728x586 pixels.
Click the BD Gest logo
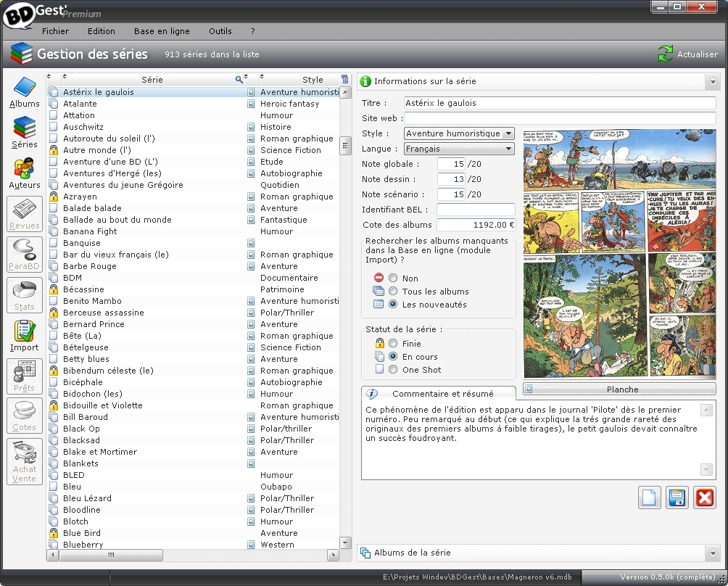tap(19, 15)
